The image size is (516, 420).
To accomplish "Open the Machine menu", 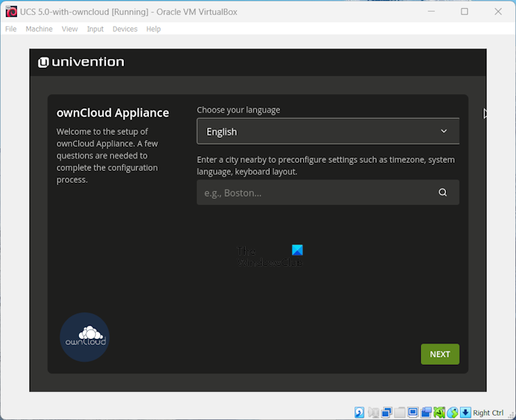I will [x=39, y=29].
